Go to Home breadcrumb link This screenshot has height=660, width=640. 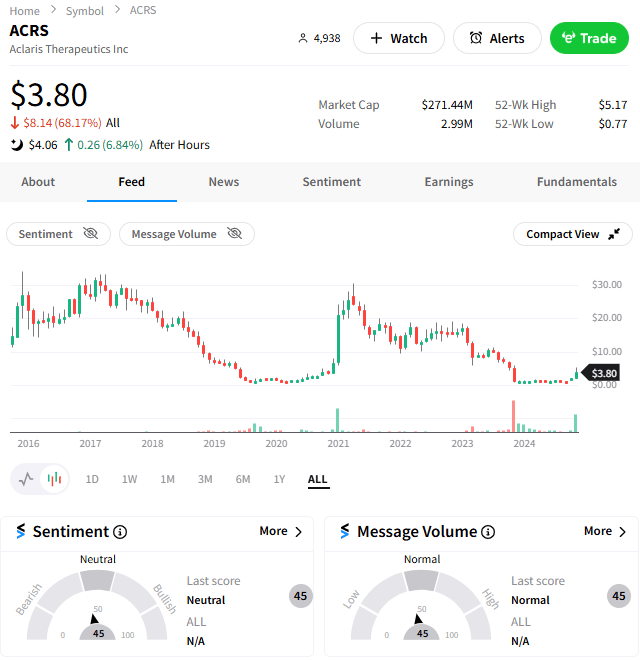point(24,11)
